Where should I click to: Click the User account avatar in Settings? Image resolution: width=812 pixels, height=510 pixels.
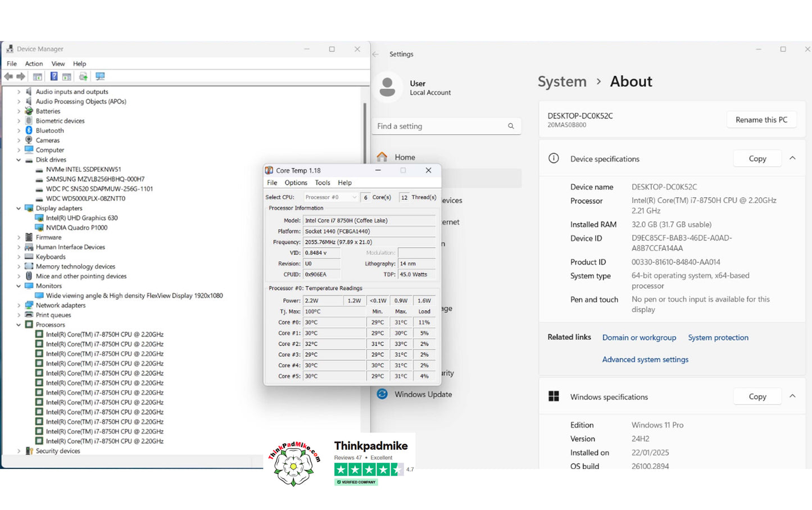[x=387, y=87]
